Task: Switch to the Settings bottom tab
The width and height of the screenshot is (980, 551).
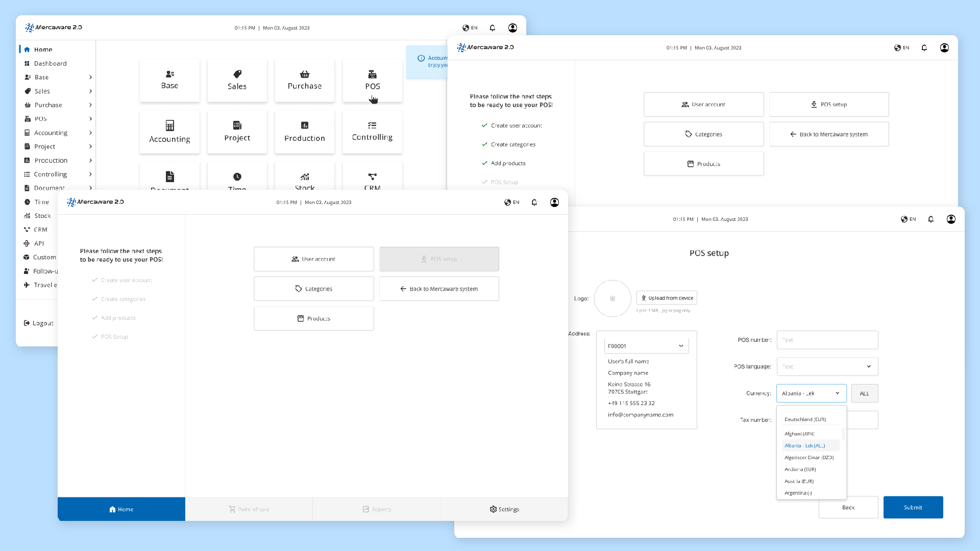Action: pos(504,509)
